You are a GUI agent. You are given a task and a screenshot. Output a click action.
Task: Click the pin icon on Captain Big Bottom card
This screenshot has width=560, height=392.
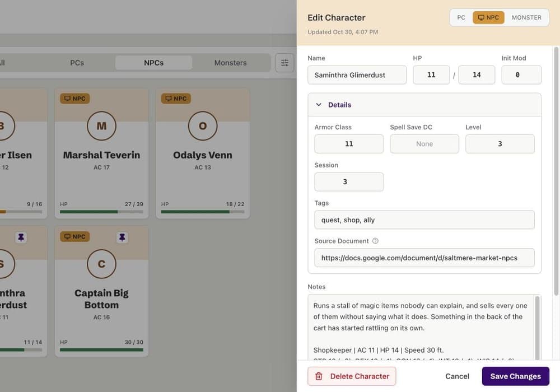pos(122,237)
